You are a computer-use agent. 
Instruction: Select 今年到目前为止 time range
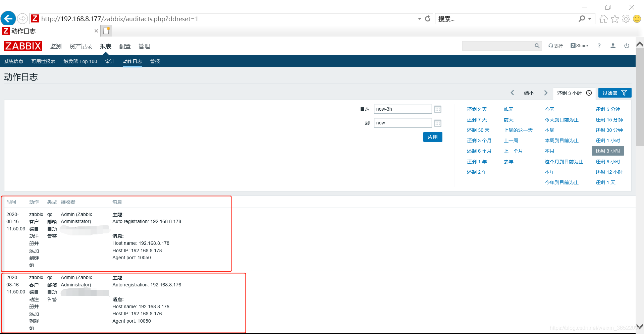pos(561,182)
